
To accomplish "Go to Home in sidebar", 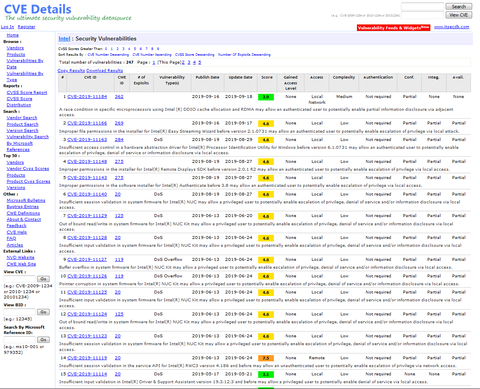I will (x=13, y=35).
